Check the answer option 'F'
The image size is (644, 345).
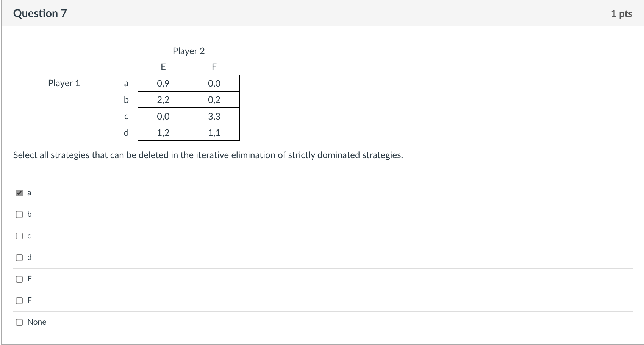(19, 301)
